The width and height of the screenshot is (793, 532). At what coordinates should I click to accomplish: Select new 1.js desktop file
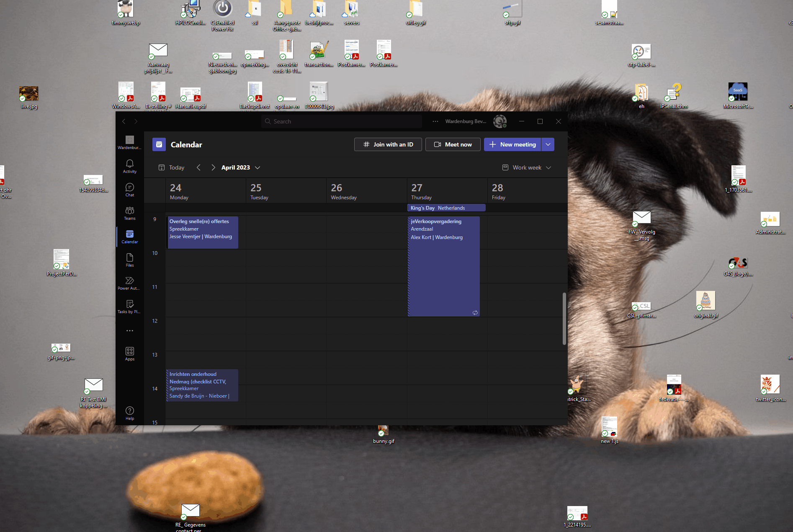click(x=609, y=430)
